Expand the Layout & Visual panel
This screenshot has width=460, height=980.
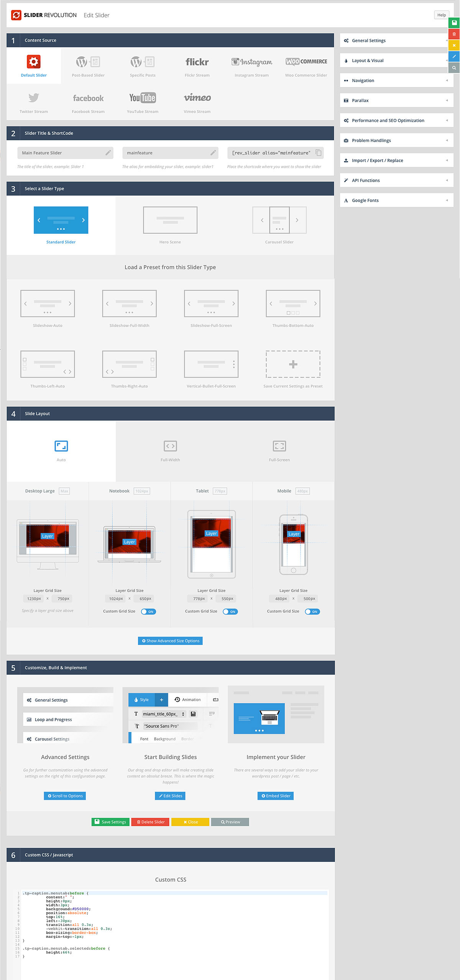point(396,61)
